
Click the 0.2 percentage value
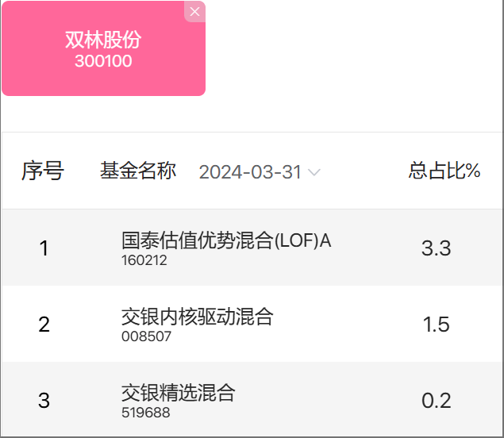coord(437,401)
